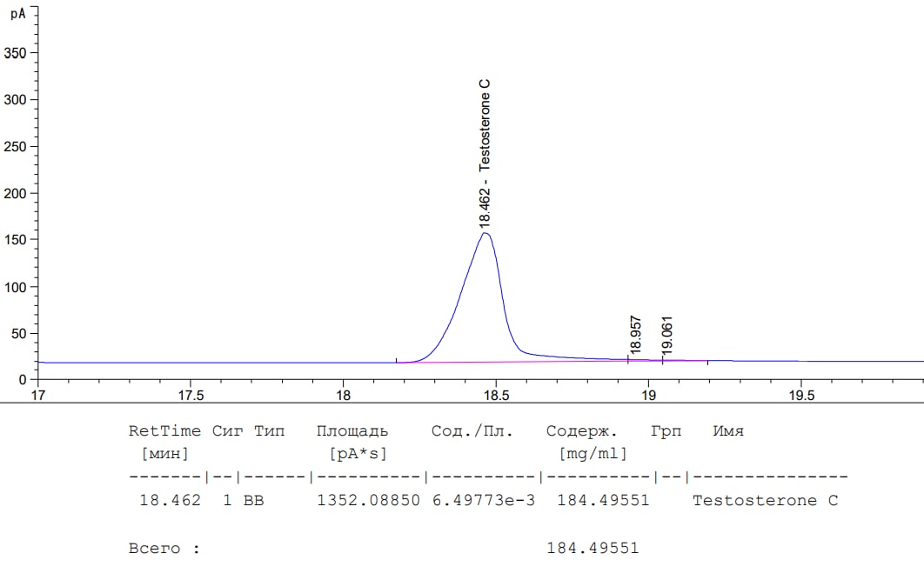Select the BB peak type cell
Viewport: 924px width, 580px height.
point(253,501)
